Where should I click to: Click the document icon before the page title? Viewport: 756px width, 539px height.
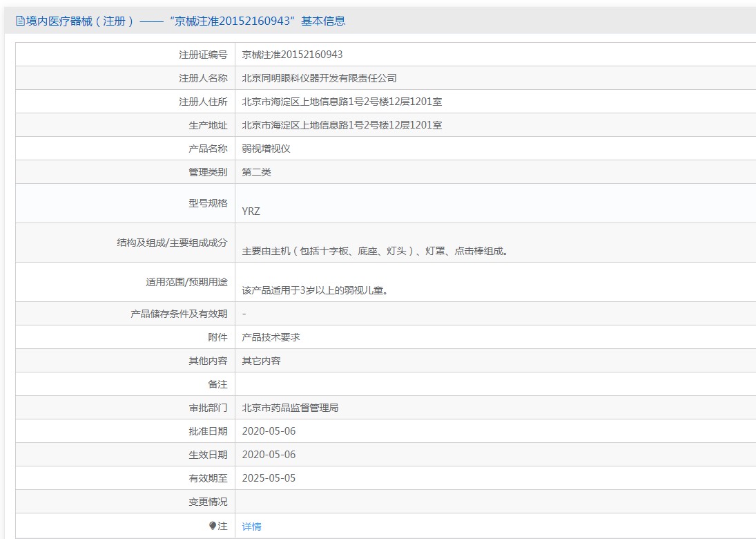tap(19, 21)
